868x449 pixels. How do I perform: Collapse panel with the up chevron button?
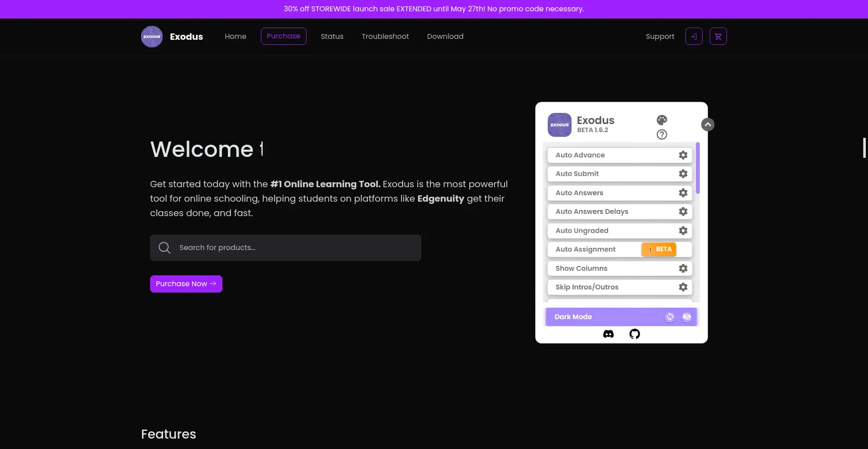(x=708, y=124)
